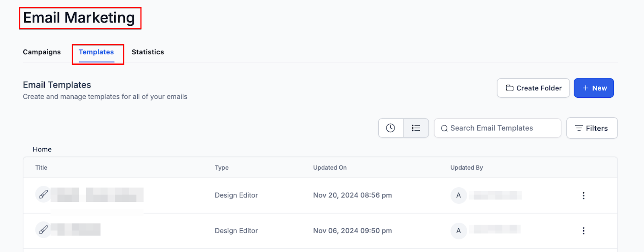
Task: Click brush icon of first template row
Action: point(43,195)
